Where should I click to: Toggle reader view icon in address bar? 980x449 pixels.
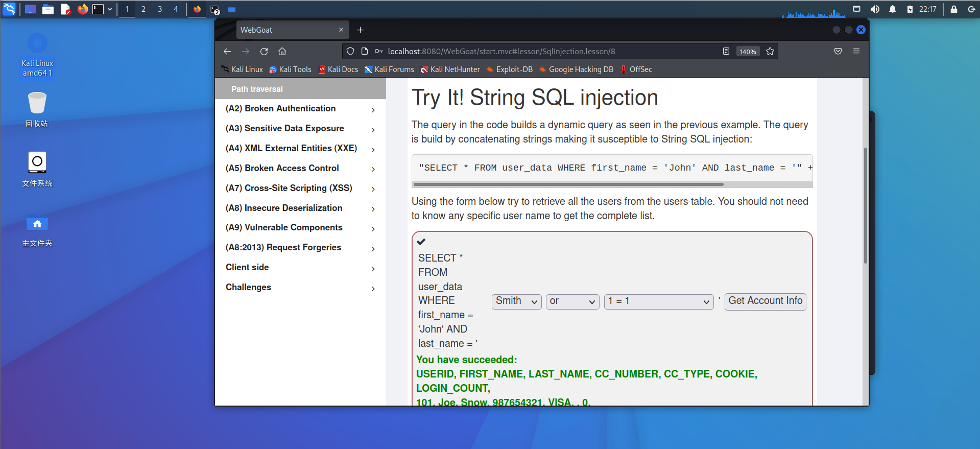point(726,52)
